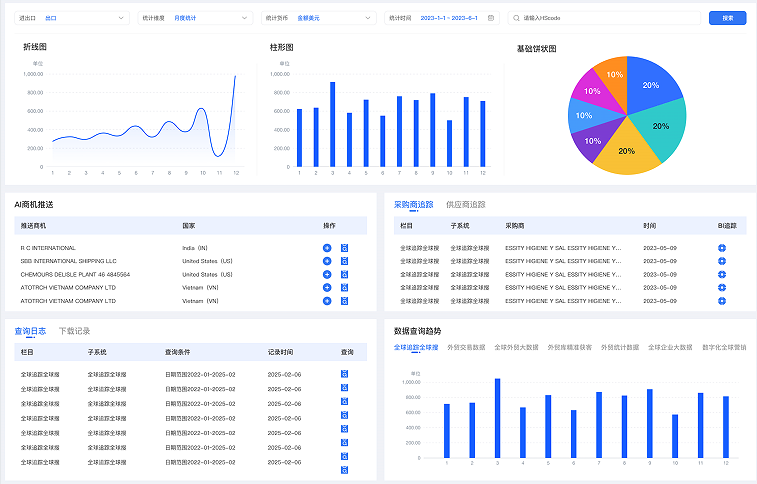Click the add icon for CHEMOURS DELISLE PLANT
The height and width of the screenshot is (484, 757).
[327, 274]
